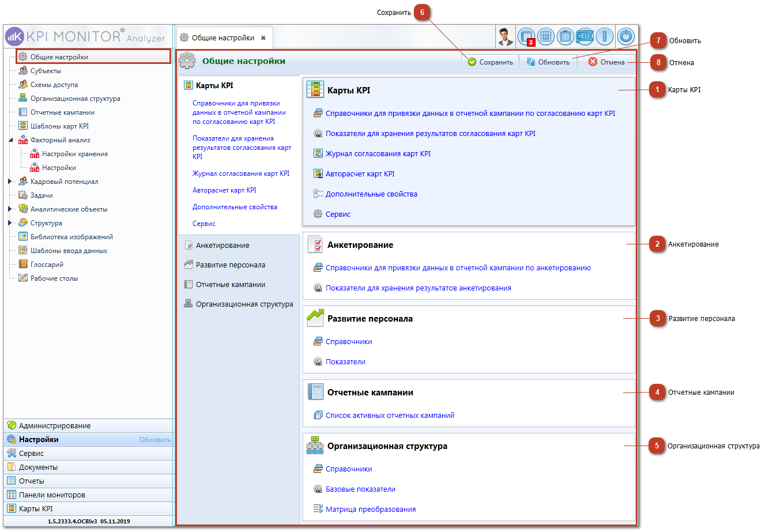Viewport: 769px width, 532px height.
Task: Close the Общие настройки tab
Action: coord(263,38)
